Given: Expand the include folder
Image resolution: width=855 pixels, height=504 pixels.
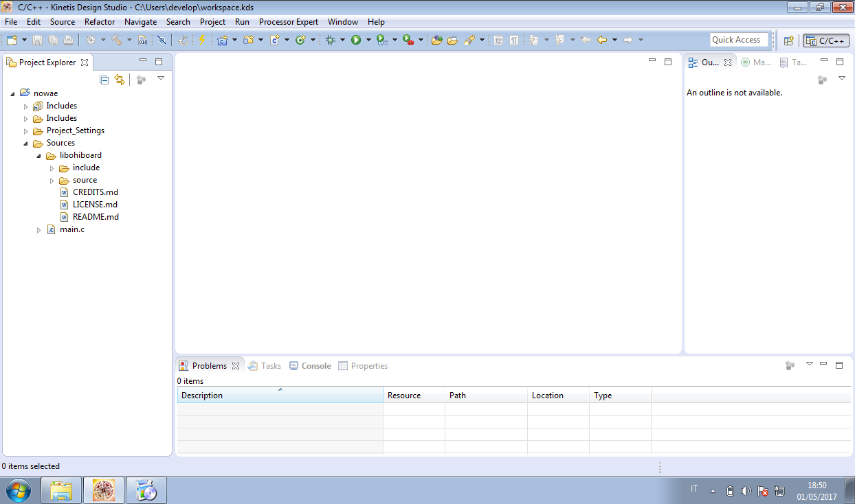Looking at the screenshot, I should (x=52, y=168).
